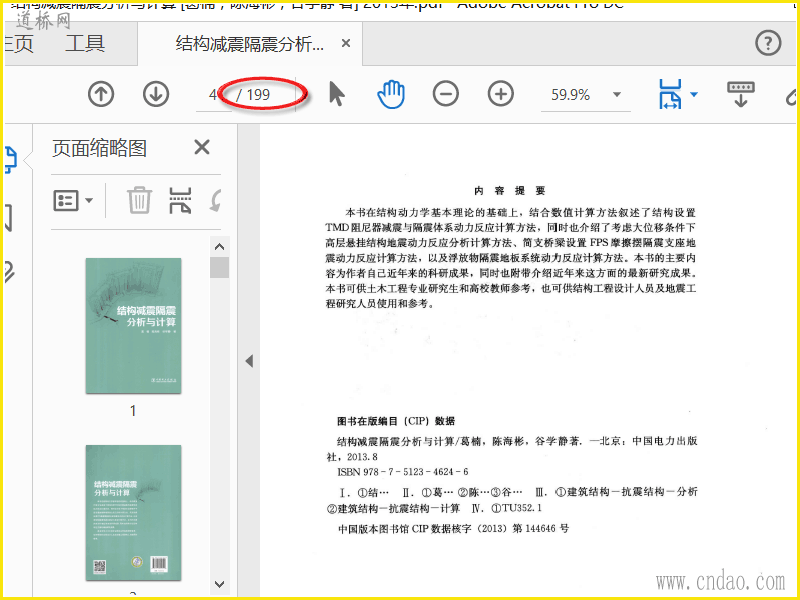Collapse navigation pane with left triangle
This screenshot has width=800, height=600.
click(x=249, y=361)
